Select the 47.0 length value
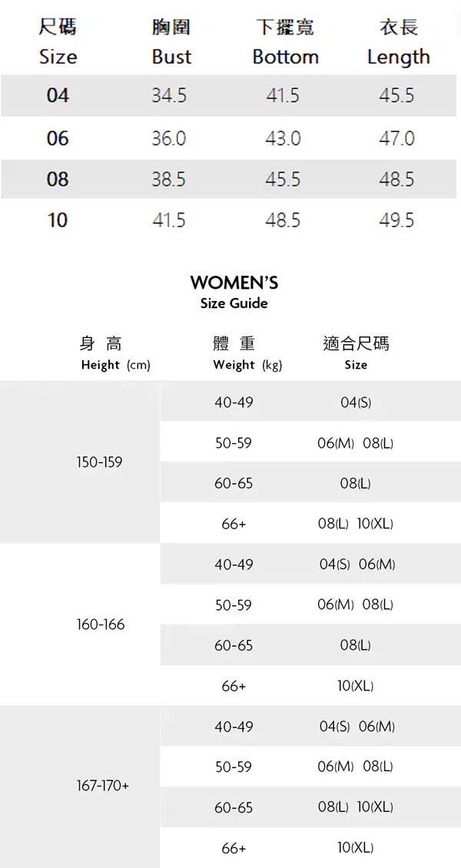The height and width of the screenshot is (868, 461). pyautogui.click(x=396, y=138)
